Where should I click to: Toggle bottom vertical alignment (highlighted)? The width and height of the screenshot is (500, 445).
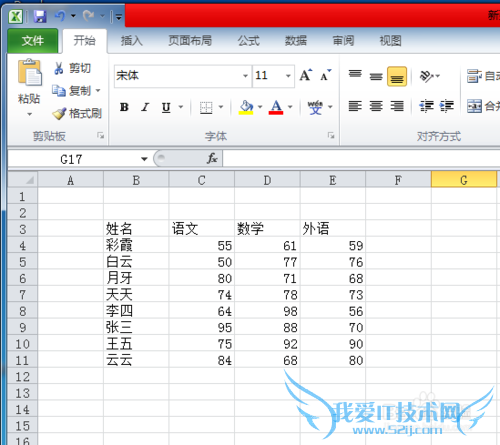pyautogui.click(x=397, y=76)
